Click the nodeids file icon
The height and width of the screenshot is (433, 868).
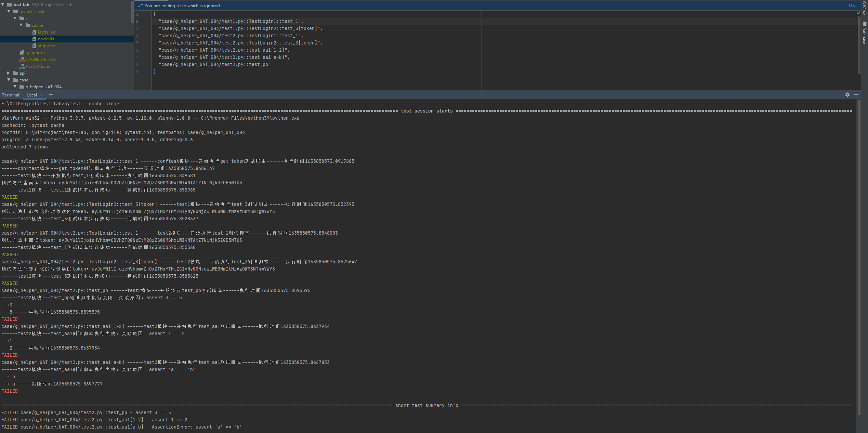click(34, 39)
